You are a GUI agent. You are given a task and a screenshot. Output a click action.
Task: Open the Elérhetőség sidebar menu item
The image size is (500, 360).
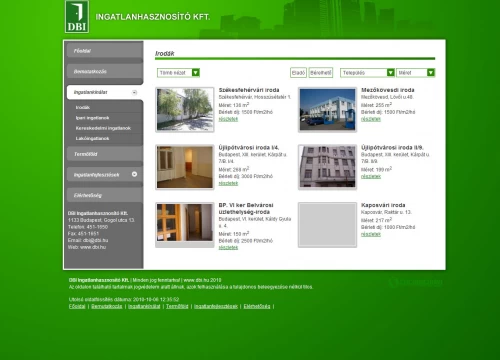click(x=105, y=195)
